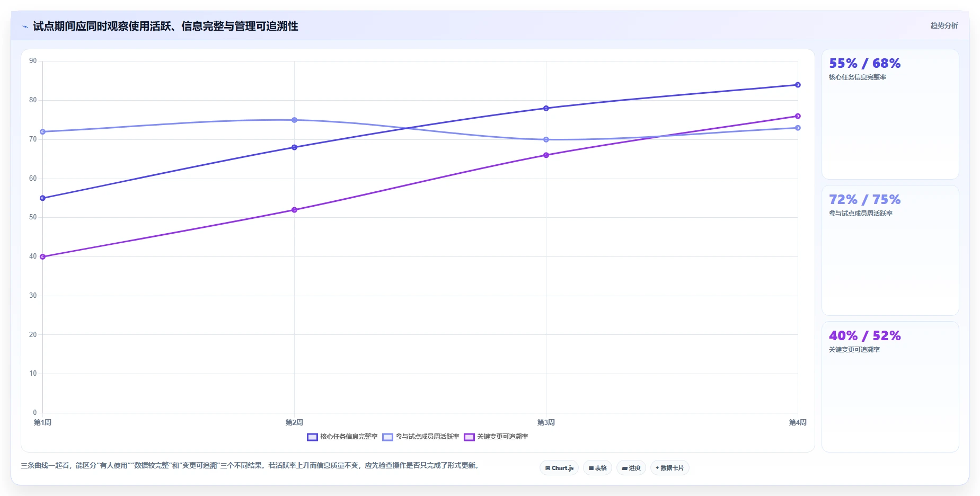The image size is (980, 496).
Task: Click the Chart.js tag
Action: tap(559, 468)
